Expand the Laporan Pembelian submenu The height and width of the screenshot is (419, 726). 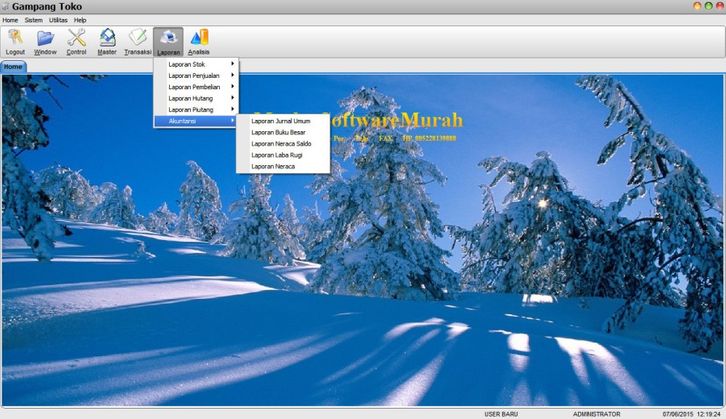point(196,87)
